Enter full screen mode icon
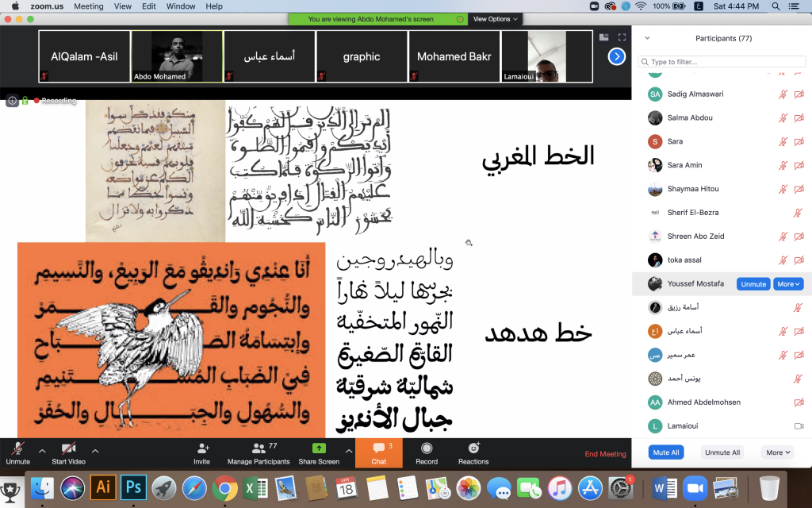 pos(622,37)
